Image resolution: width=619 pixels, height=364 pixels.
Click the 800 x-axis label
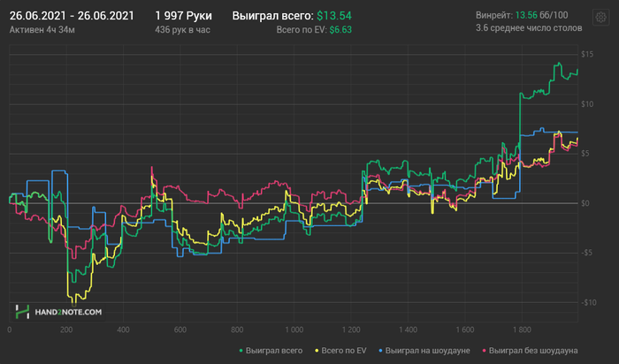click(x=237, y=330)
